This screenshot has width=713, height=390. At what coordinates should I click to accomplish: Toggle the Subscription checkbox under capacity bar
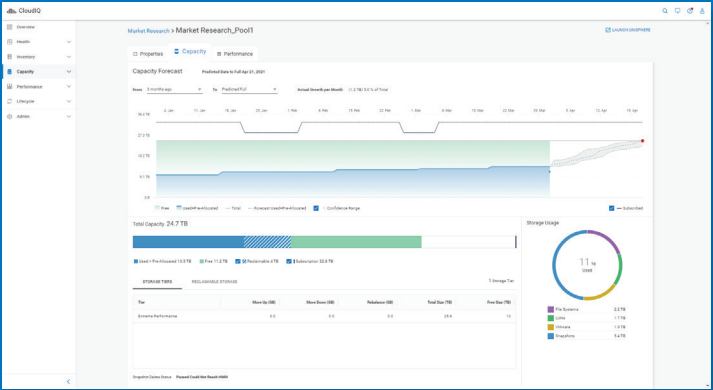coord(289,261)
